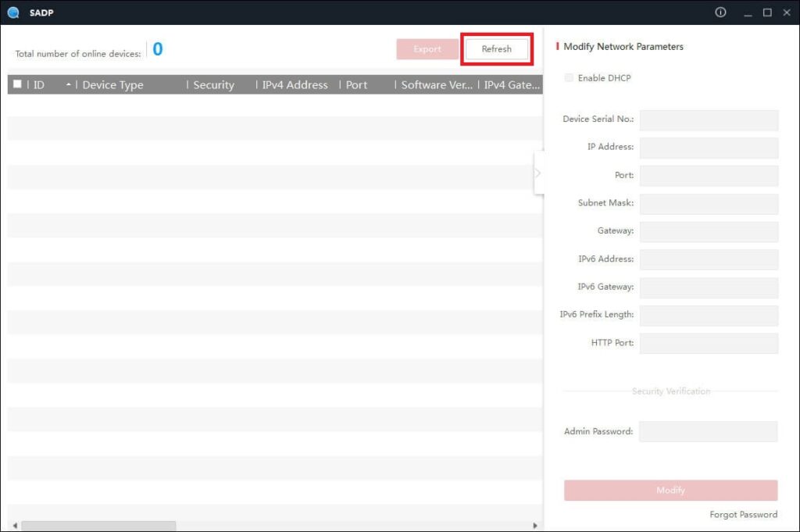Collapse the side panel with chevron arrow

pyautogui.click(x=537, y=173)
